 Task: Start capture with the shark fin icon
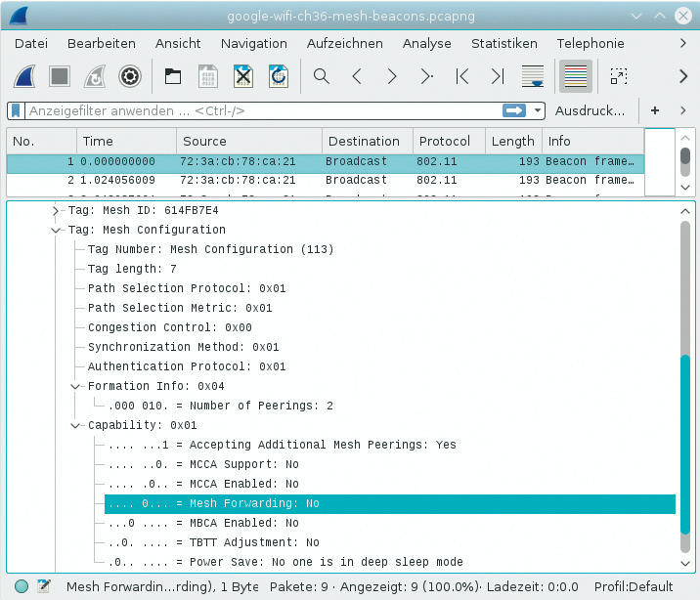pos(24,76)
